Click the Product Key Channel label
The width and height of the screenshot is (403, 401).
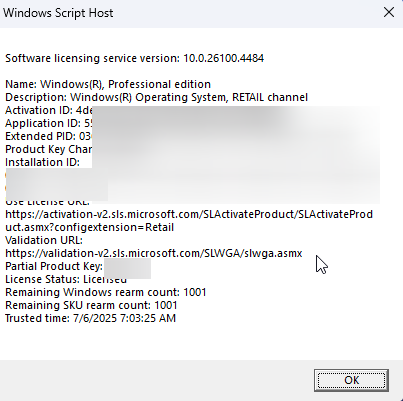point(48,149)
